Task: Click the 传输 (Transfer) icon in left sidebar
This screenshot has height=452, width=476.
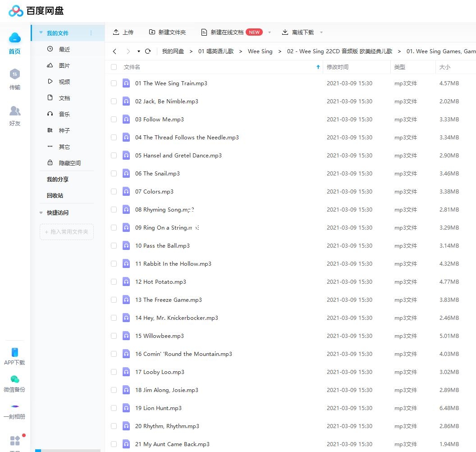Action: [x=14, y=79]
